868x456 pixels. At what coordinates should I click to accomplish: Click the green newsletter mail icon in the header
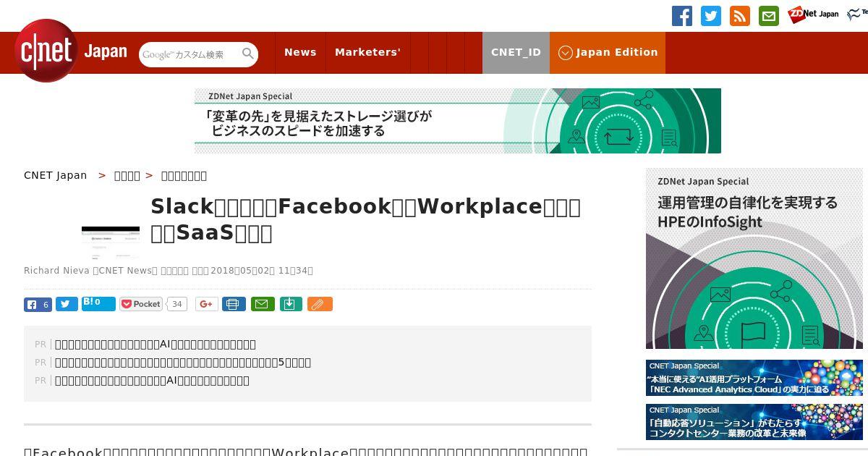click(x=769, y=16)
